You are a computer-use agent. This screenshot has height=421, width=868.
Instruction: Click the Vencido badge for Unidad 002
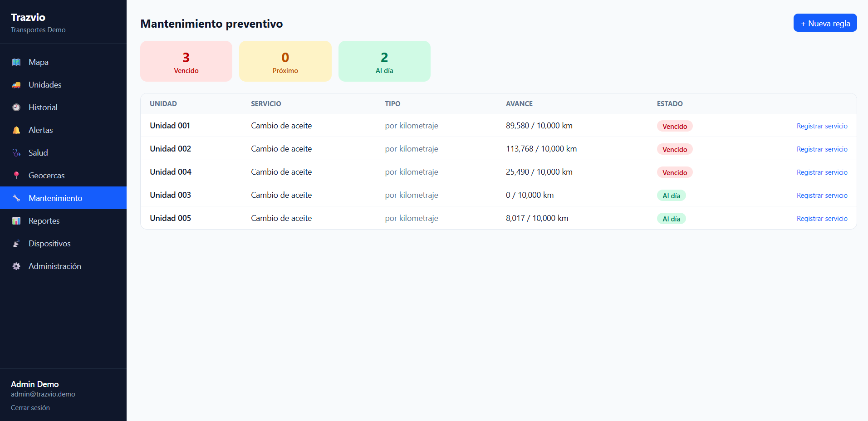[x=675, y=149]
